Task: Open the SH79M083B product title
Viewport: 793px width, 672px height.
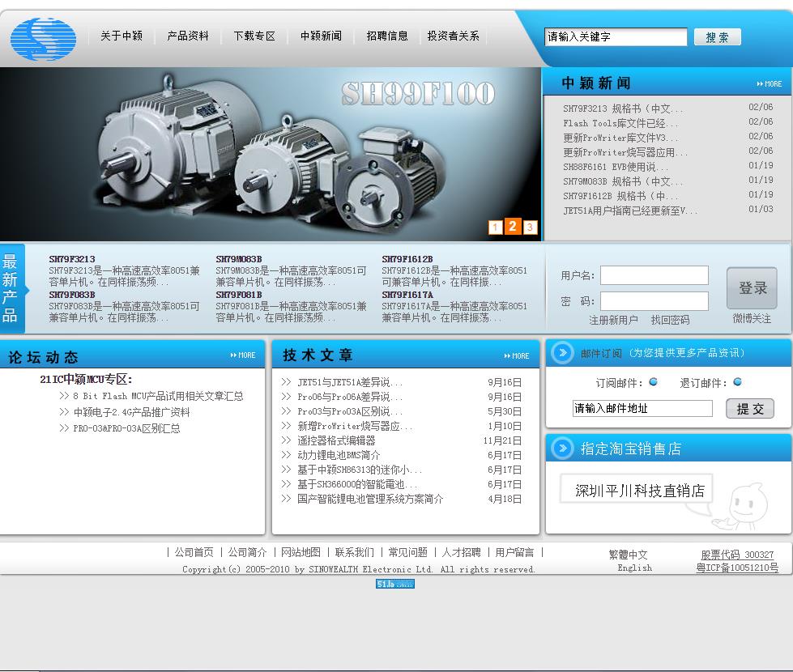Action: 239,259
